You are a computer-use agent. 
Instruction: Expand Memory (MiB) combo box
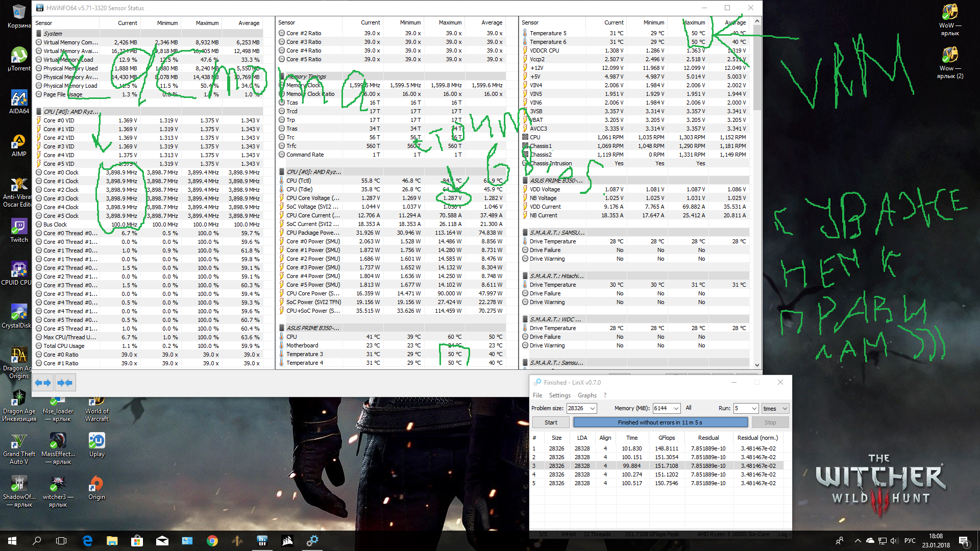[676, 409]
